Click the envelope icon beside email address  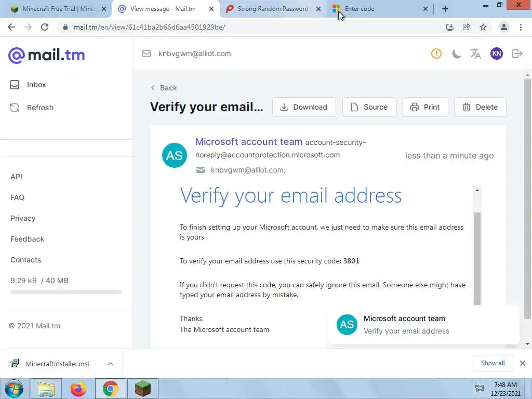[x=146, y=54]
